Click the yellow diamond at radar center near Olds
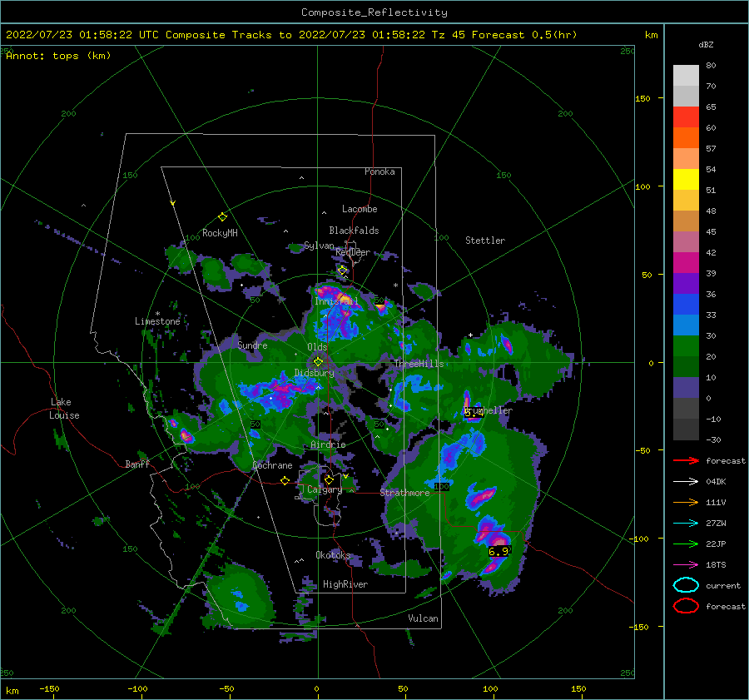749x700 pixels. [x=318, y=362]
